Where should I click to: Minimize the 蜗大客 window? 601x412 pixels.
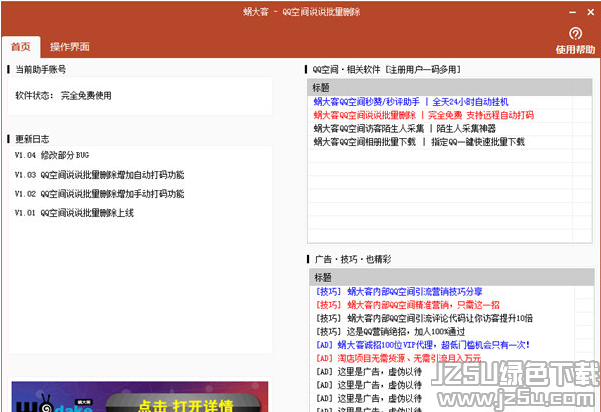[x=572, y=12]
